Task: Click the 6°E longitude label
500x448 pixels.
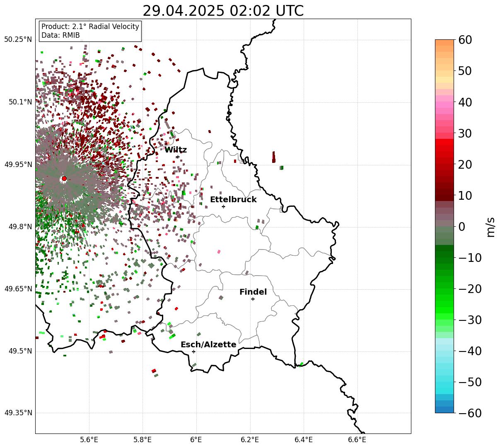Action: point(196,439)
